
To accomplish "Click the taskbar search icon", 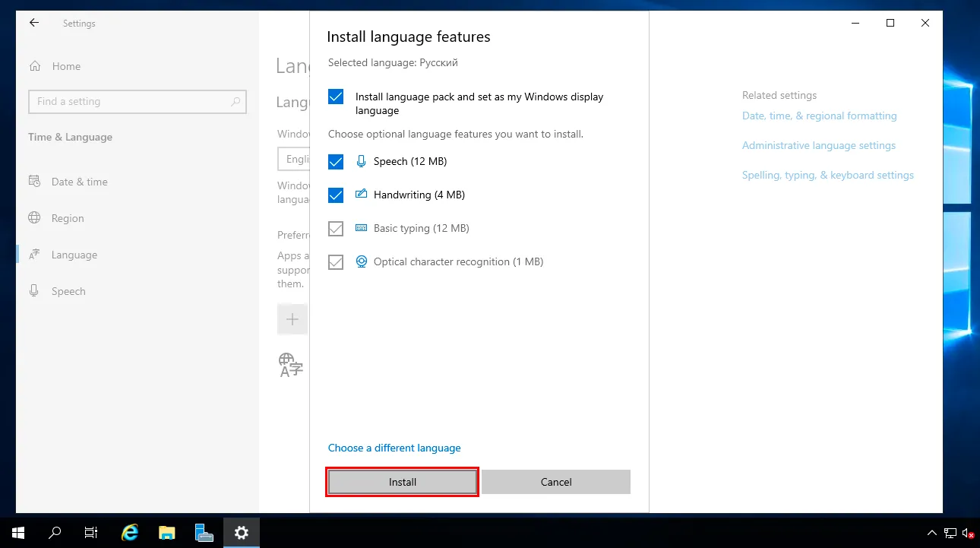I will click(55, 533).
